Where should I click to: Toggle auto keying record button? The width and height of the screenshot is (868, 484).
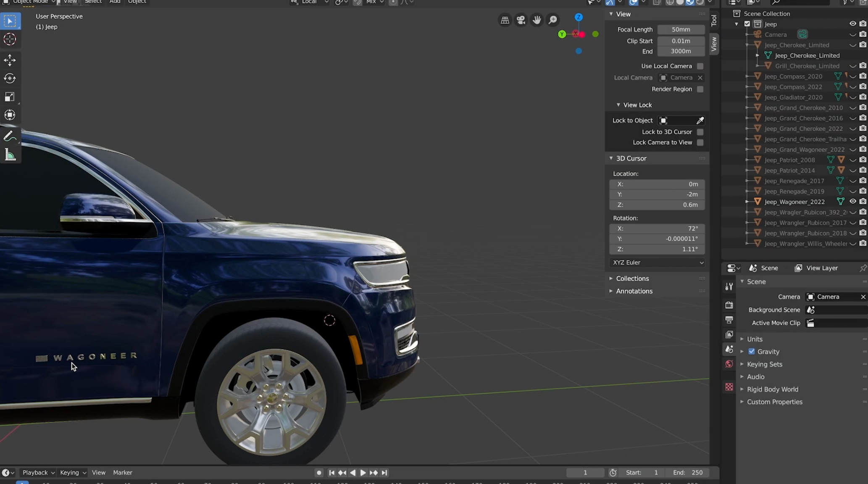pyautogui.click(x=319, y=473)
